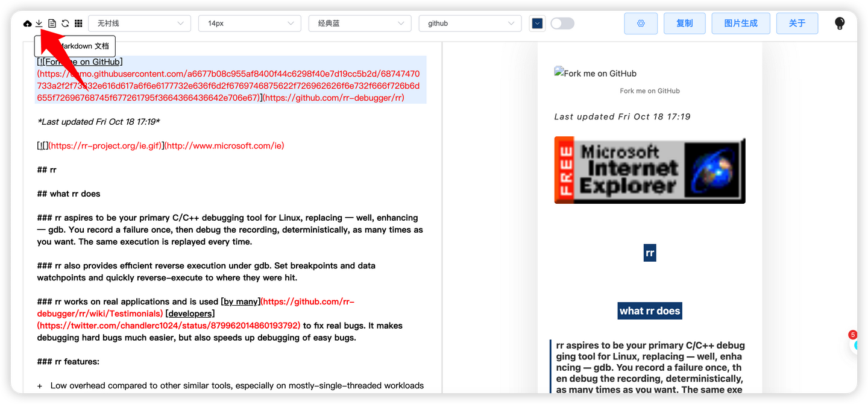Image resolution: width=868 pixels, height=404 pixels.
Task: Click the 图片生成 button
Action: click(741, 24)
